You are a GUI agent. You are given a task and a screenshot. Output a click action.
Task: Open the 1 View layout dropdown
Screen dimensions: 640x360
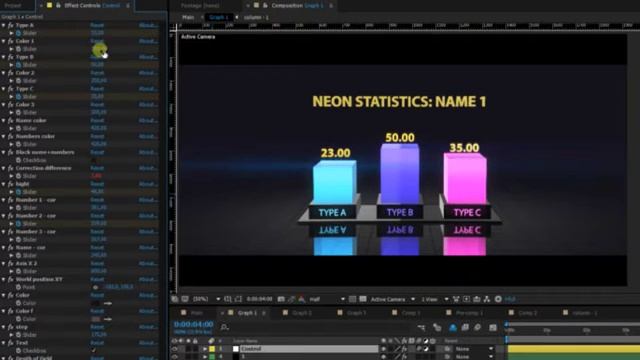coord(434,299)
